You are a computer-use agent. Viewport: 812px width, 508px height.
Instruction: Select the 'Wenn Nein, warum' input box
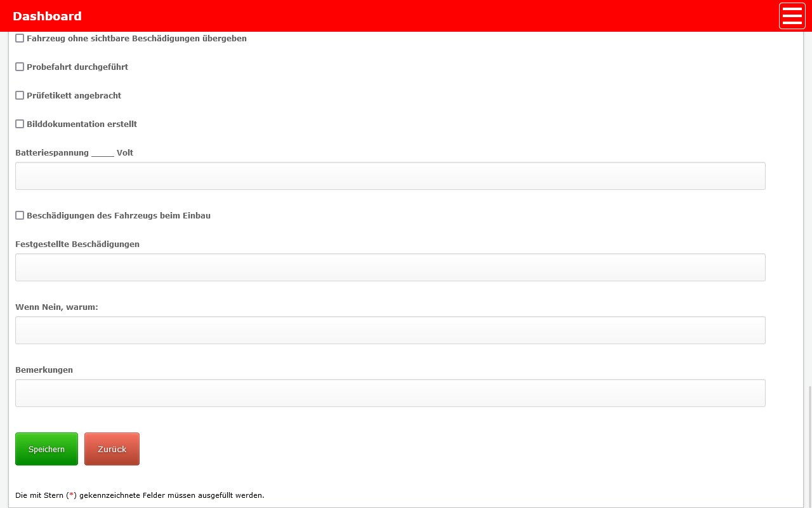click(390, 330)
